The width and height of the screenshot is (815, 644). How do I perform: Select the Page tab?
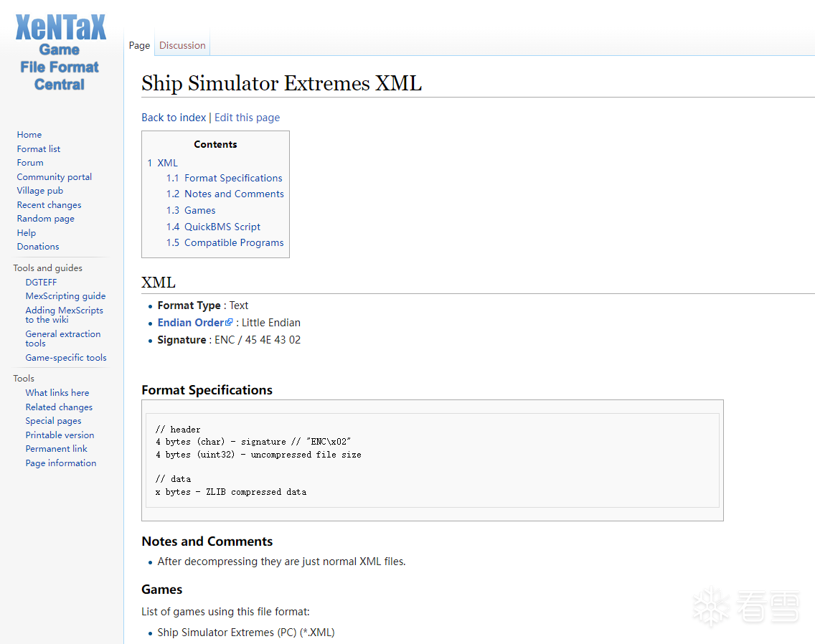[x=139, y=45]
